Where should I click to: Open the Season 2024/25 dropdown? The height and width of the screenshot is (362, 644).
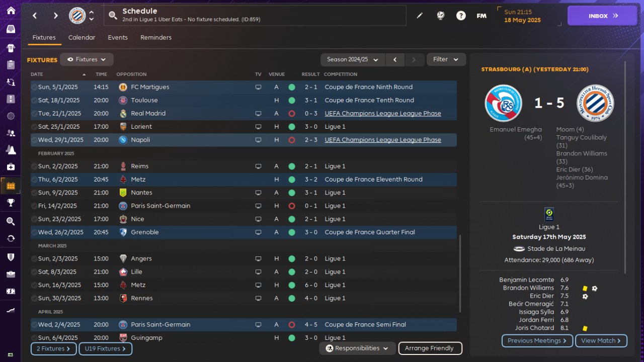coord(353,59)
